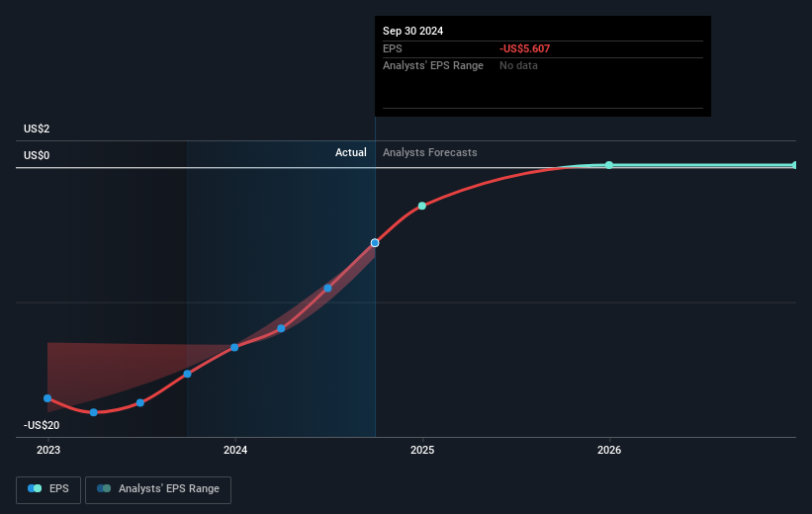Select the EPS data point after 2024

[x=281, y=328]
